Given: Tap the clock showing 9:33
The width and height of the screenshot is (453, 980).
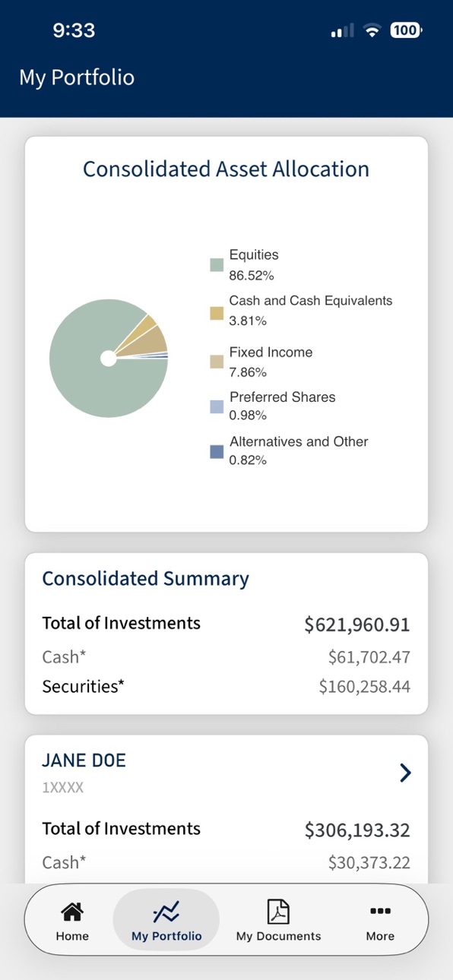Looking at the screenshot, I should [74, 30].
